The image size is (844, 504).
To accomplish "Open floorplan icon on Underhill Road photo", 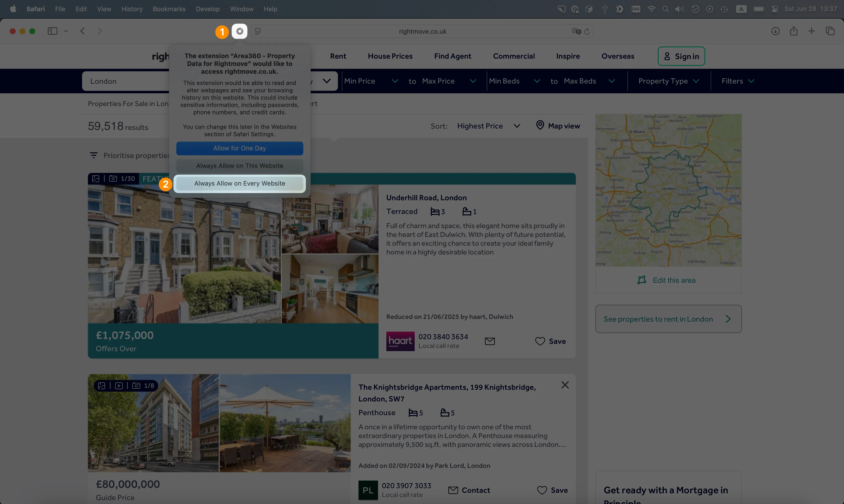I will (96, 179).
